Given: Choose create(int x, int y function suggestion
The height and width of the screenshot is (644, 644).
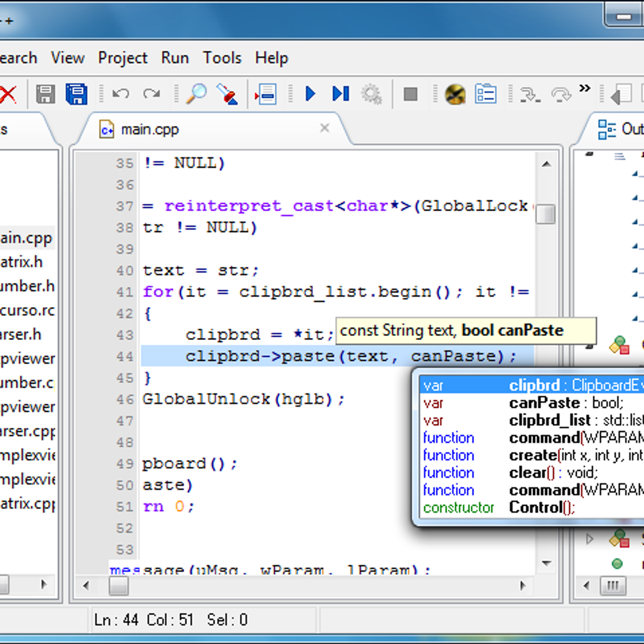Looking at the screenshot, I should (531, 455).
